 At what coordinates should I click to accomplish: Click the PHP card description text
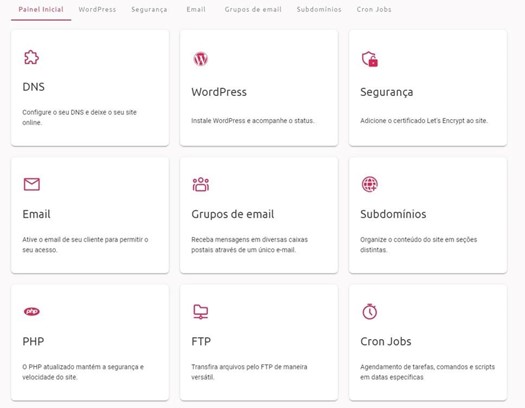(x=83, y=372)
